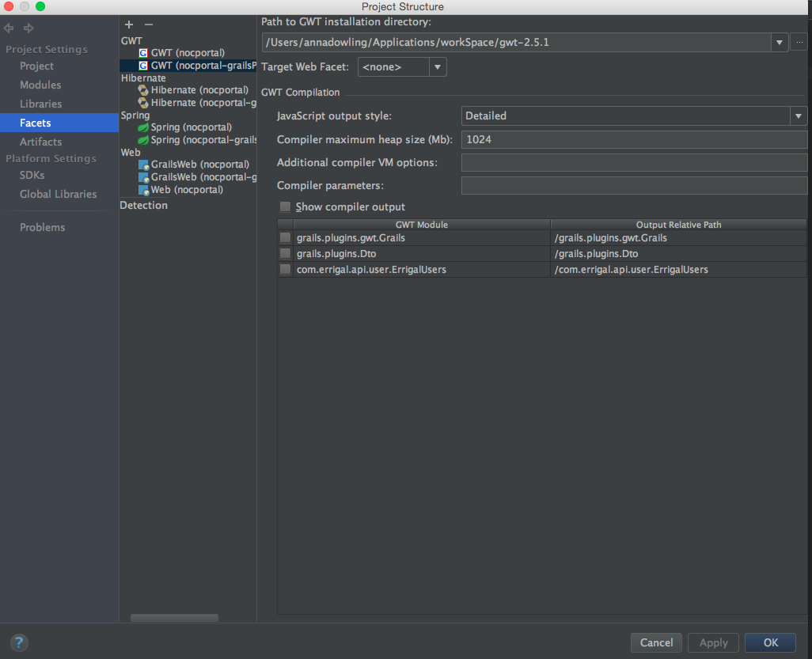Expand GWT installation path history dropdown
Screen dimensions: 812x659
pyautogui.click(x=780, y=42)
